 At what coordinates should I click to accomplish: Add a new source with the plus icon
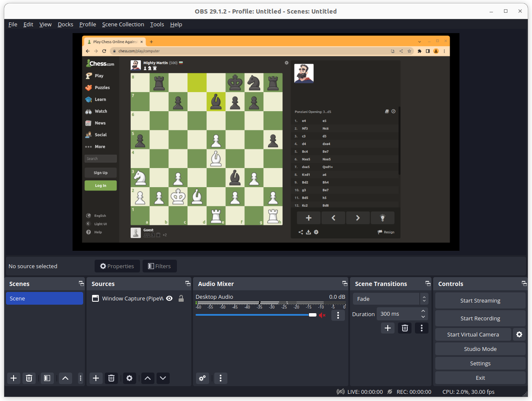96,378
